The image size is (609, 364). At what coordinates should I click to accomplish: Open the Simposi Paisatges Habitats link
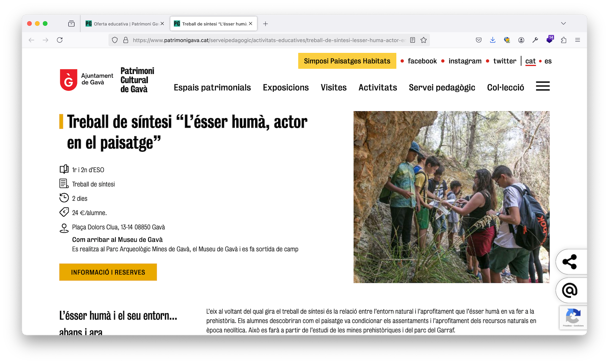pos(347,61)
